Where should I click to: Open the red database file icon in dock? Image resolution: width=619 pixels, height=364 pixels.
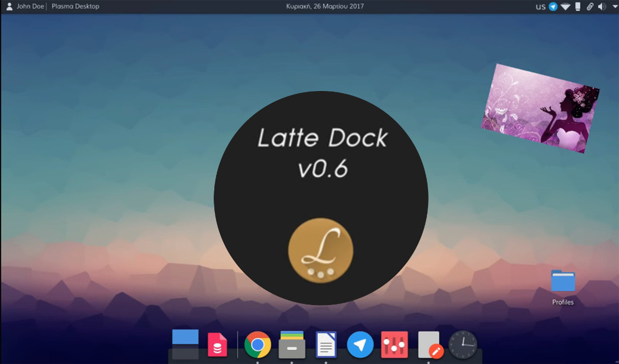217,345
